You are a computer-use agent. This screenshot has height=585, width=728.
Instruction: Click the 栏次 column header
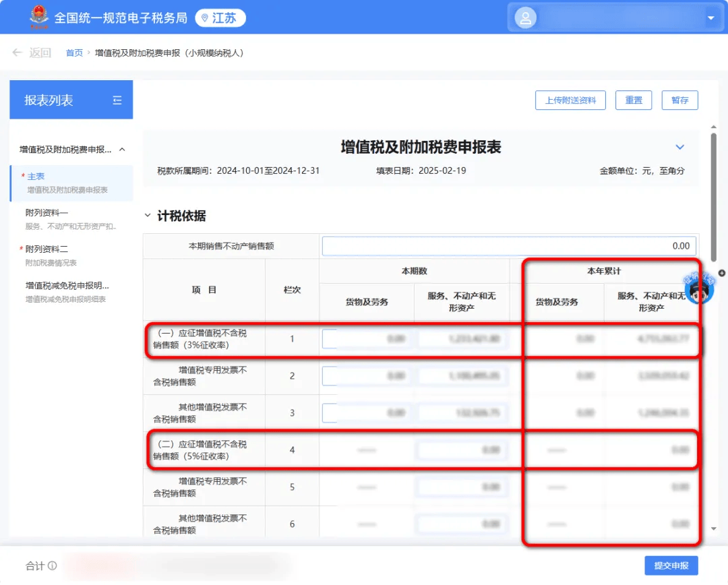tap(292, 290)
